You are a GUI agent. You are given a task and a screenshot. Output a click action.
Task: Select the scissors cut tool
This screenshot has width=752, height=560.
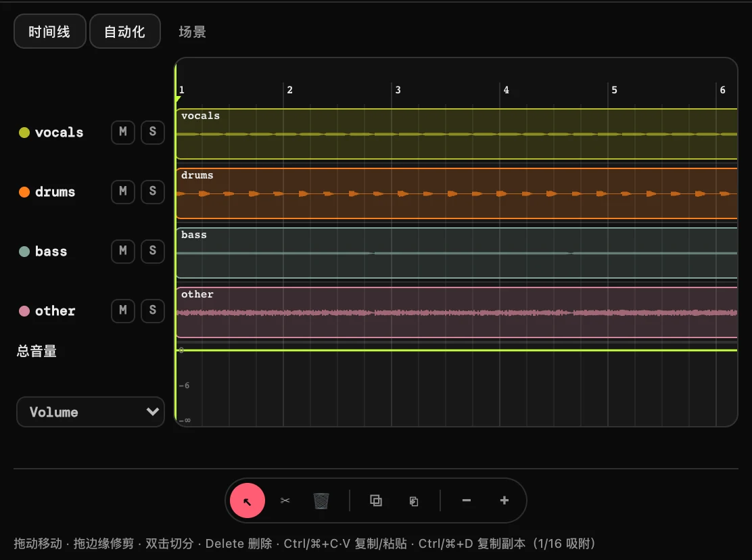click(285, 500)
